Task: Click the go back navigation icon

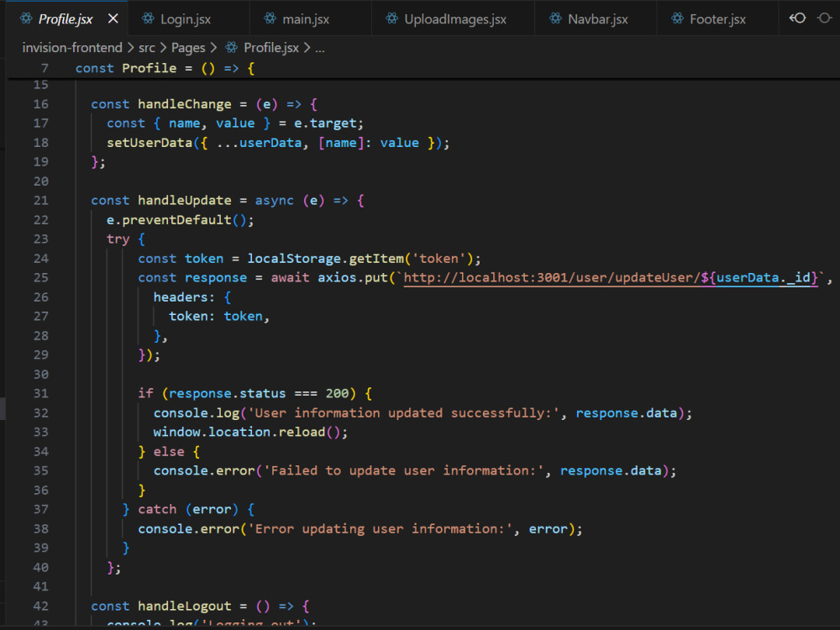Action: tap(798, 18)
